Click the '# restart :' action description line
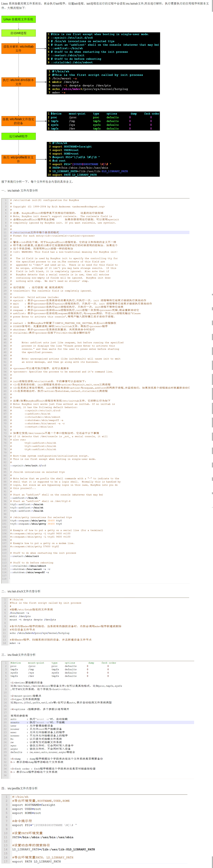This screenshot has width=213, height=868. click(63, 323)
